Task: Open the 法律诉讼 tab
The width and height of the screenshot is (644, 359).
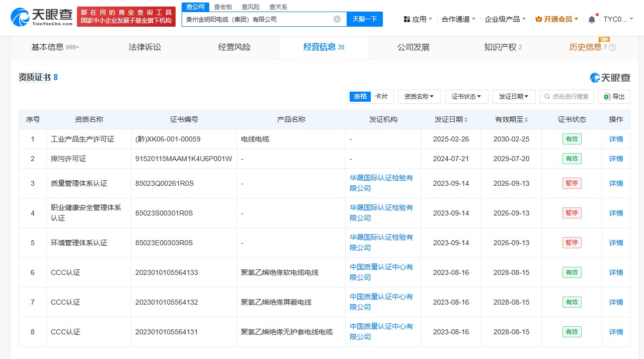Action: click(x=145, y=47)
